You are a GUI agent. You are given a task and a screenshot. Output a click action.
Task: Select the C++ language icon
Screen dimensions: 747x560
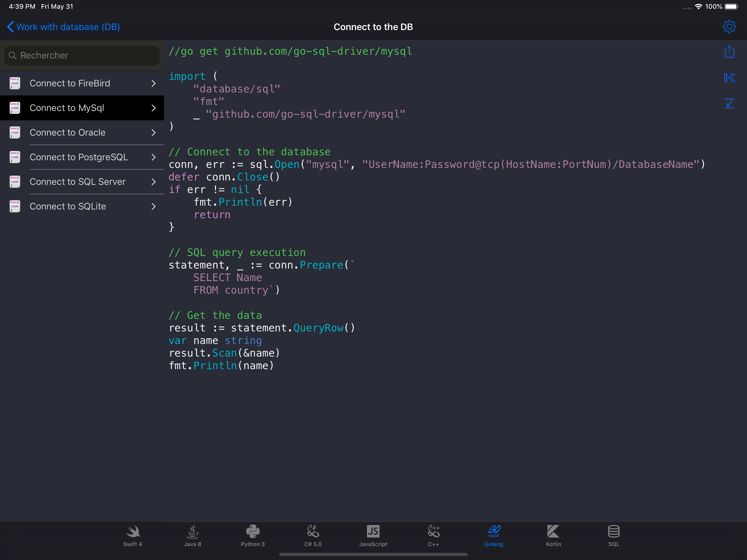pos(433,535)
